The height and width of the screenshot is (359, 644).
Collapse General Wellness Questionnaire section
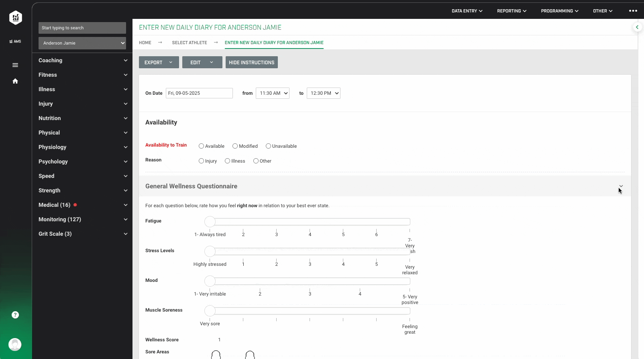pyautogui.click(x=621, y=186)
